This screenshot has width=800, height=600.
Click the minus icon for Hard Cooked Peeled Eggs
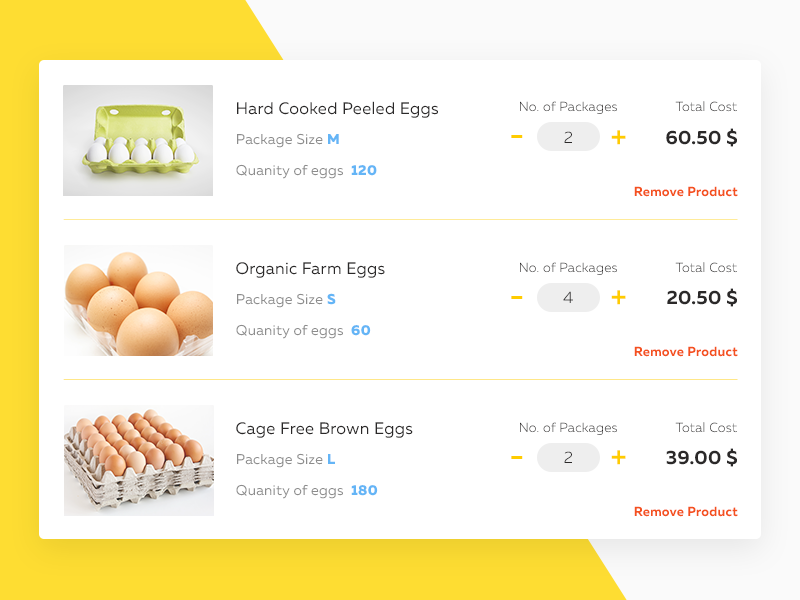click(518, 136)
